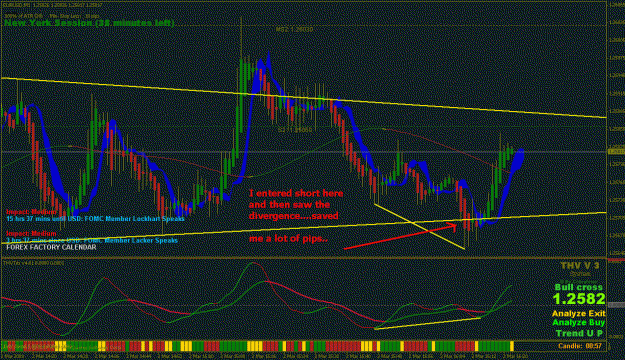Click the red price marker on the right axis

click(x=615, y=260)
